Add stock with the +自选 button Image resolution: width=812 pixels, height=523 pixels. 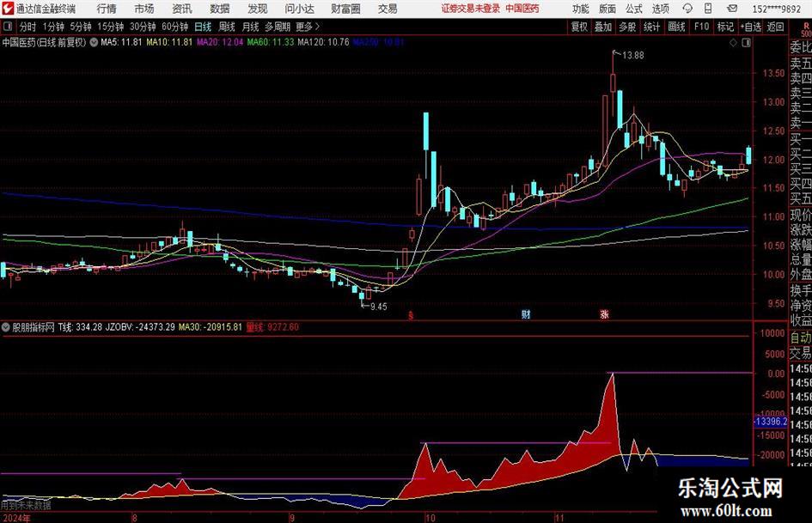pyautogui.click(x=751, y=27)
